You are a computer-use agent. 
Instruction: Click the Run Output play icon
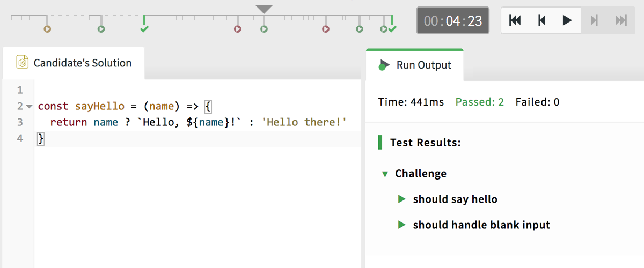383,65
